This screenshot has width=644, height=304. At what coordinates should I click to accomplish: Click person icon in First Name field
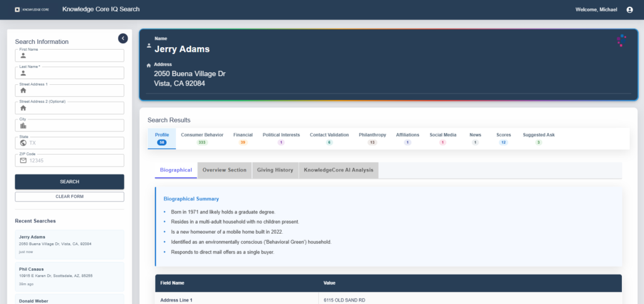point(23,55)
